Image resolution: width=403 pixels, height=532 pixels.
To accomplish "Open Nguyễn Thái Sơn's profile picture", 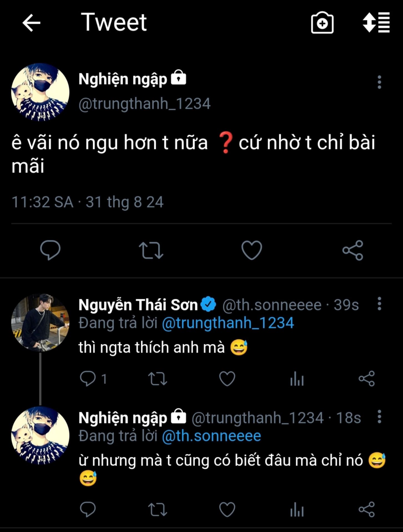I will 40,323.
